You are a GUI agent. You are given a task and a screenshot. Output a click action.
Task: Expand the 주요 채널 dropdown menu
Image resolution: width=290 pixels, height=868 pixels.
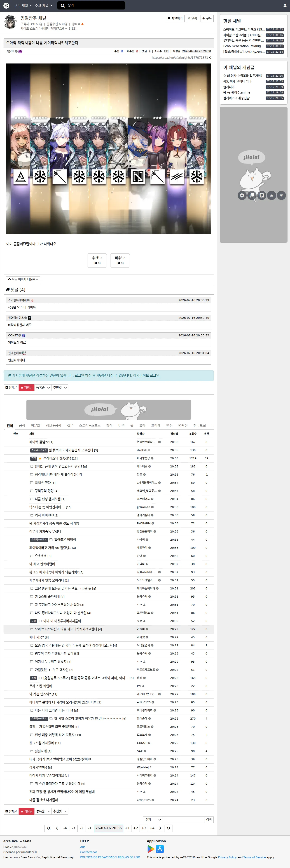44,5
